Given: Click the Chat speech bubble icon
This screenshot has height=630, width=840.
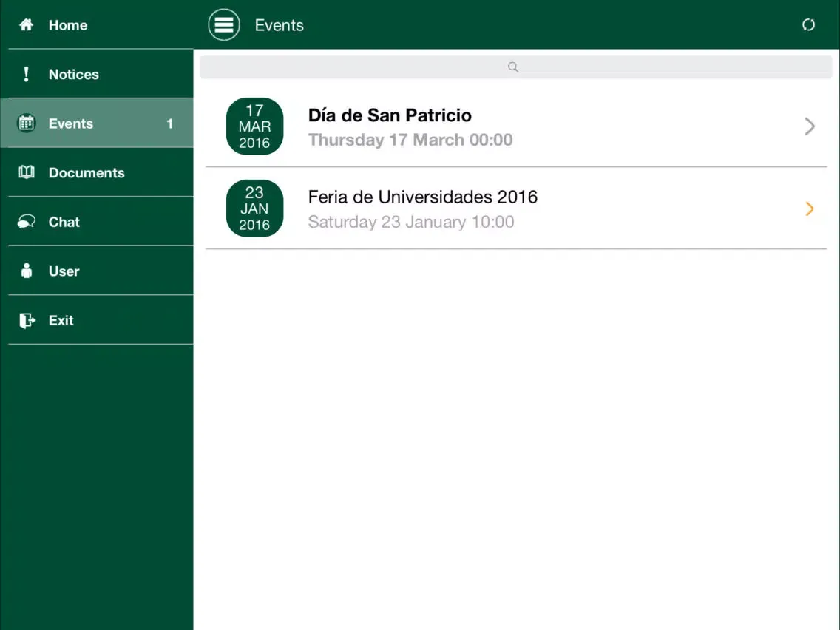Looking at the screenshot, I should click(27, 221).
